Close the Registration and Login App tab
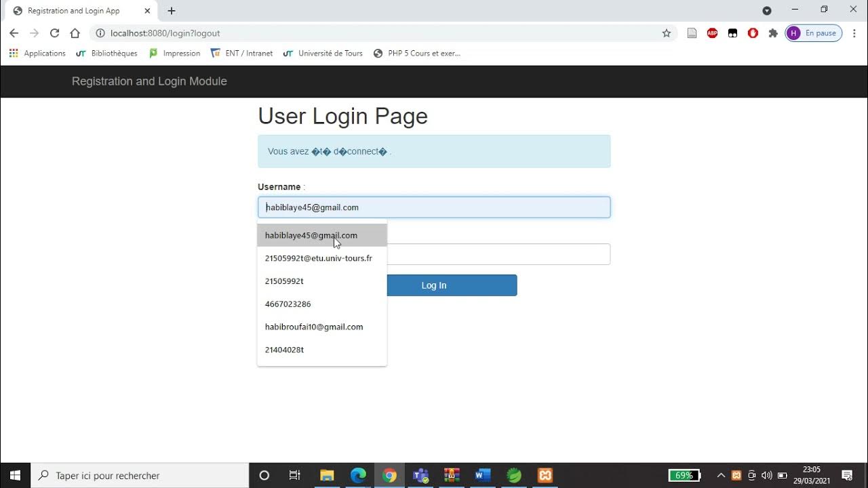Image resolution: width=868 pixels, height=488 pixels. (147, 11)
